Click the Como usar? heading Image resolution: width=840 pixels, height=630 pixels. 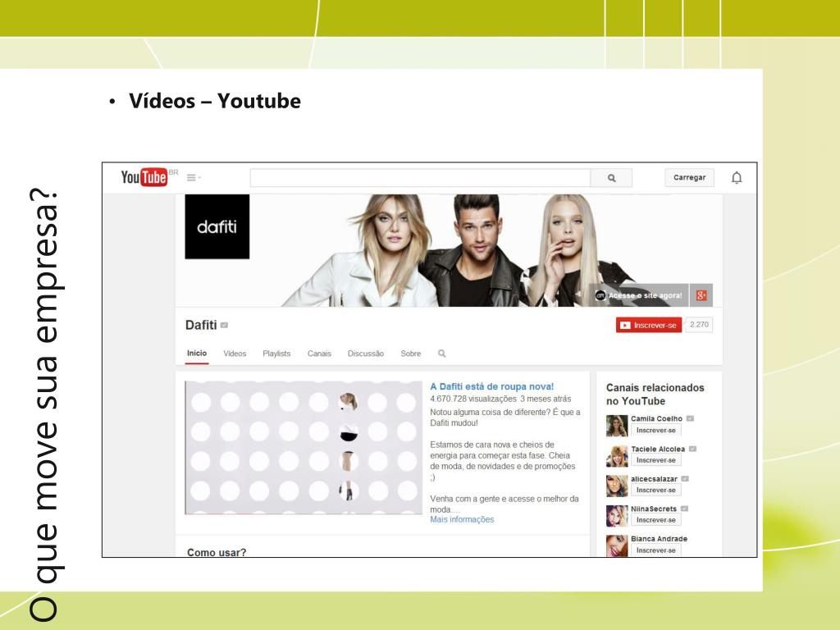217,552
